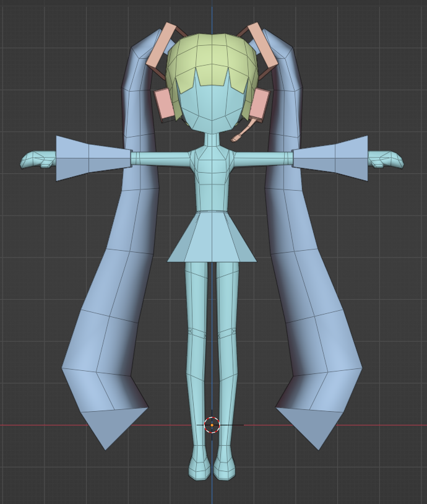Click the flared sleeve on the screen's left
This screenshot has width=427, height=504.
pos(94,158)
